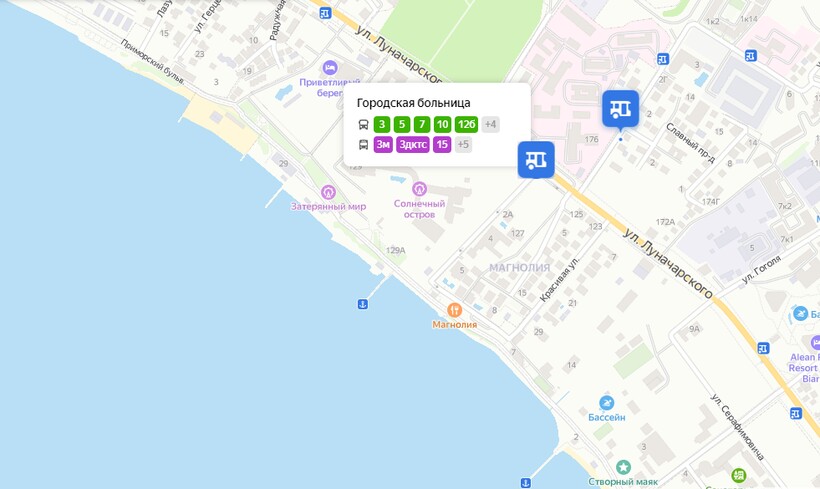Click the large selected bus stop marker near 176
Screen dimensions: 820x489
click(x=620, y=109)
